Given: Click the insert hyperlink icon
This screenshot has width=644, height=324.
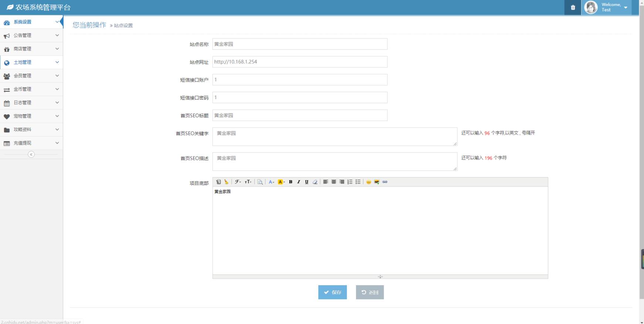Looking at the screenshot, I should click(385, 182).
